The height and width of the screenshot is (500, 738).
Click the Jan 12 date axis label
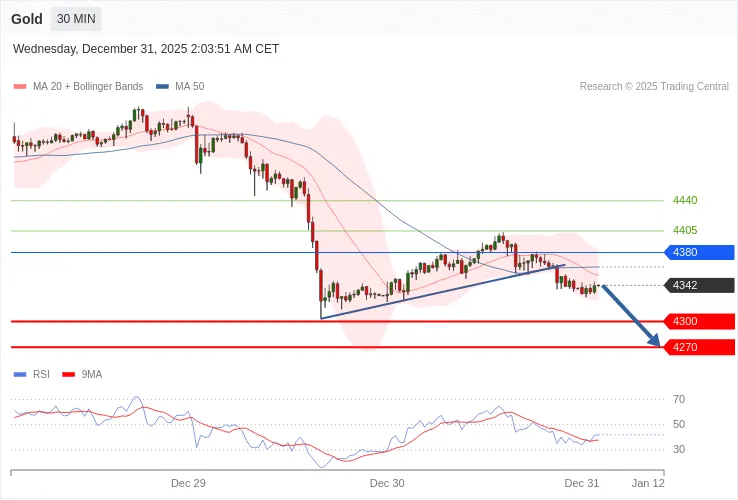click(647, 483)
